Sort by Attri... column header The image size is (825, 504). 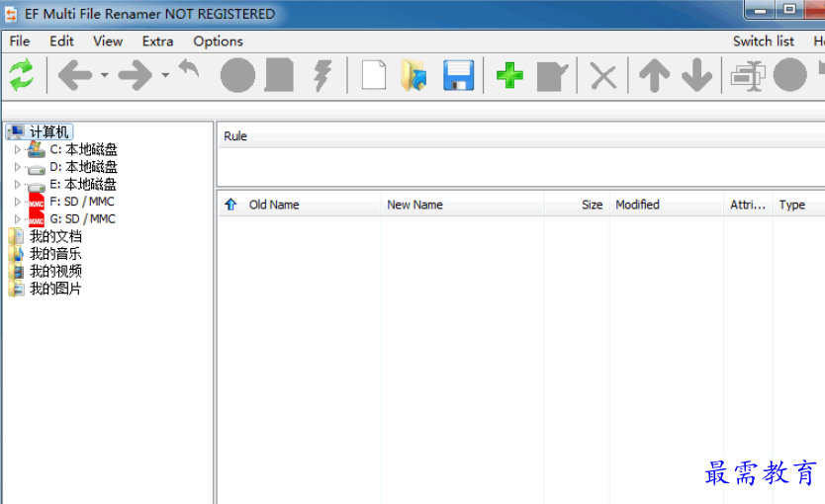pos(748,205)
